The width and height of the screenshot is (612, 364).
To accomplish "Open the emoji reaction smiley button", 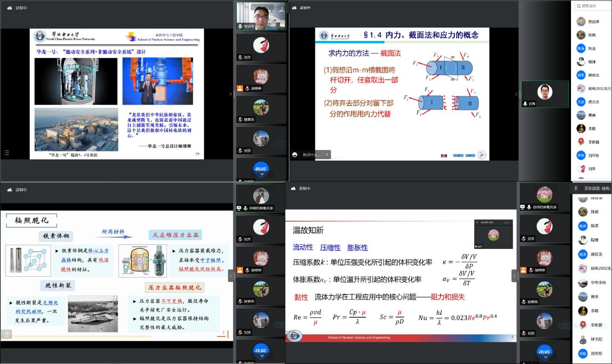I will (295, 154).
